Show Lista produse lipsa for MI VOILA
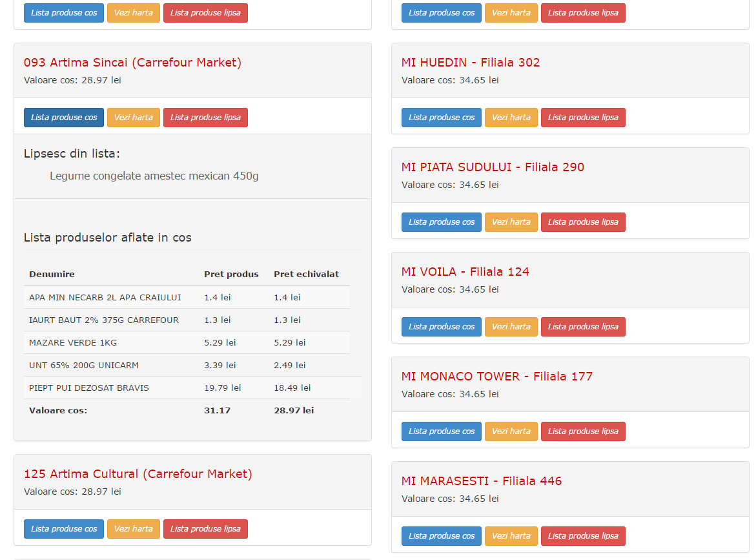This screenshot has width=756, height=560. [583, 327]
